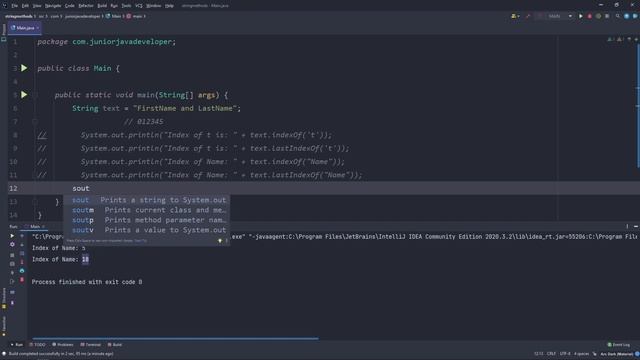640x360 pixels.
Task: Click the Build hammer icon in toolbar
Action: coord(528,16)
